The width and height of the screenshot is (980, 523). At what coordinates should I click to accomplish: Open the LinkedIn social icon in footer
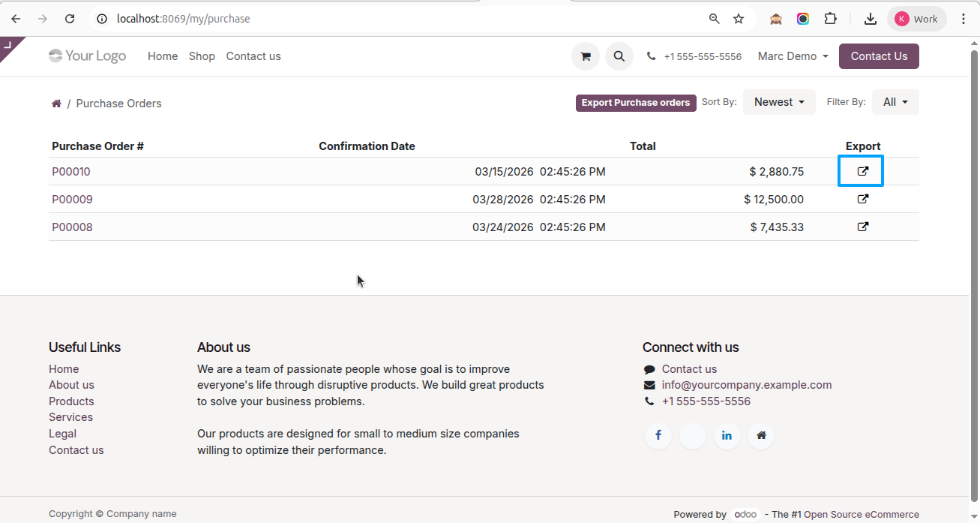point(727,436)
